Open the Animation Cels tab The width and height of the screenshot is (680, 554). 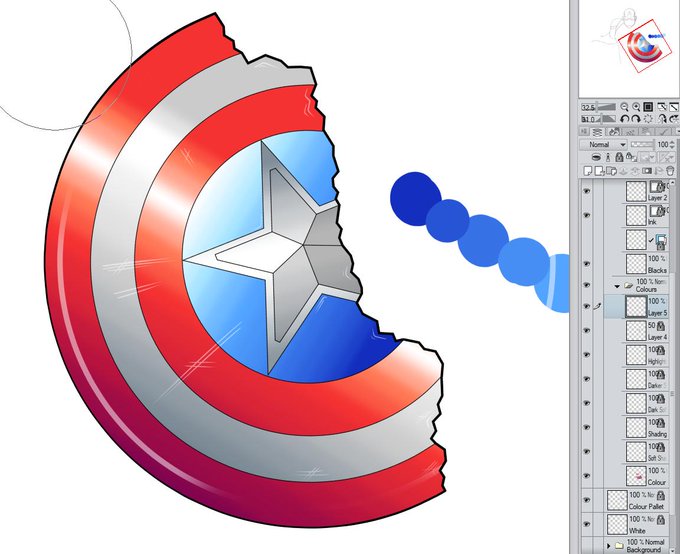click(x=630, y=132)
